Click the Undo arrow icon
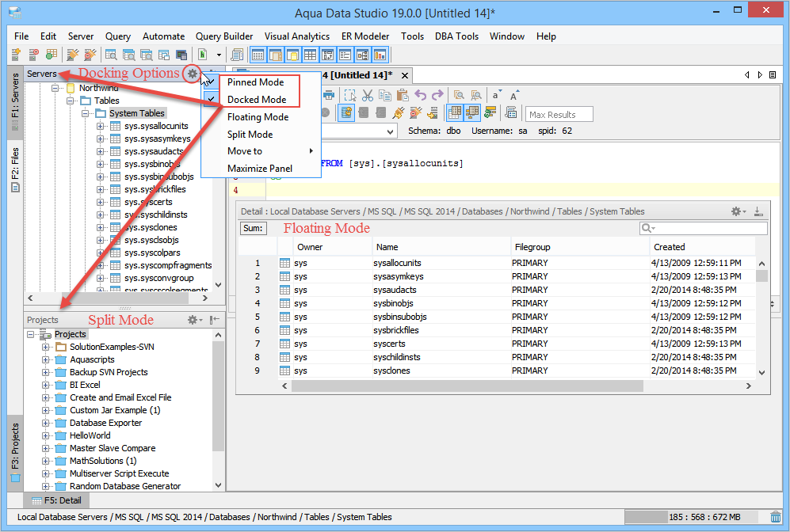This screenshot has width=790, height=532. pyautogui.click(x=420, y=95)
